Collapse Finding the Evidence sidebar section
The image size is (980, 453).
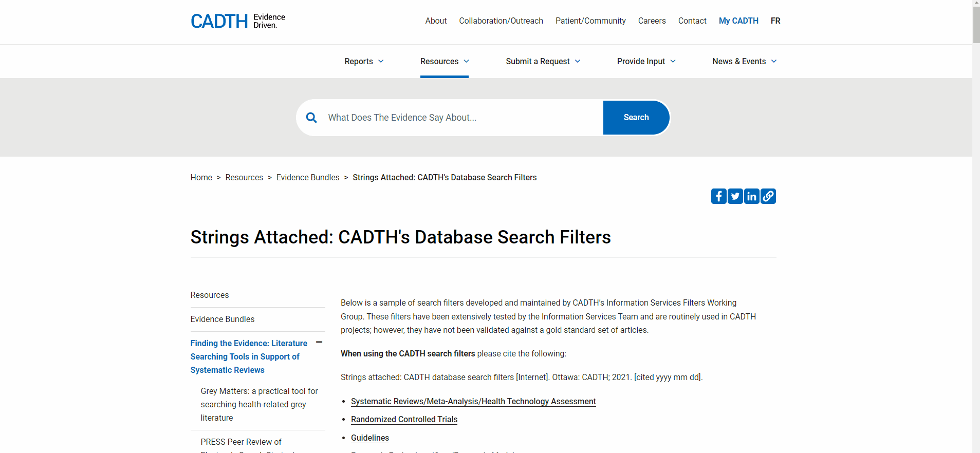(x=319, y=342)
